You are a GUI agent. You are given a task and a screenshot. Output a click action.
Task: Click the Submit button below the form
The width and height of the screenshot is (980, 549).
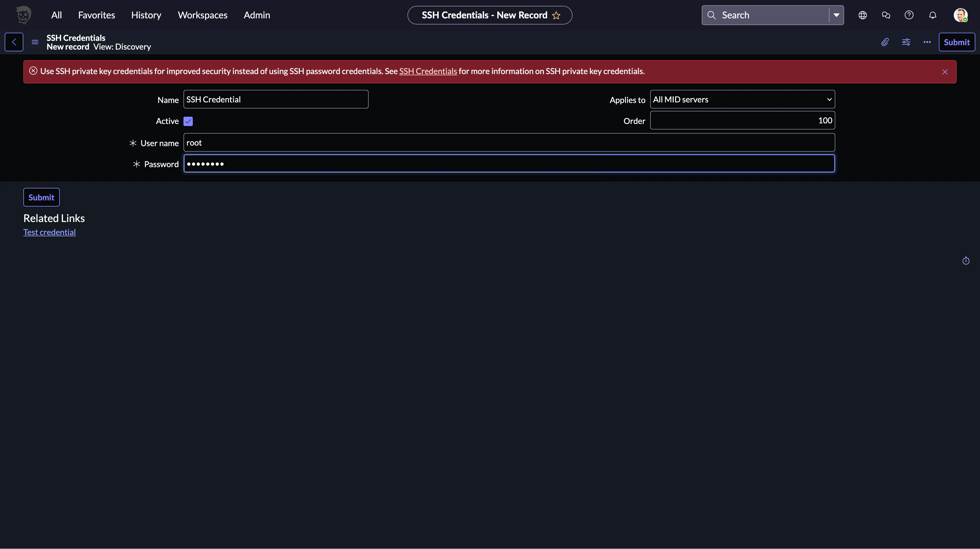(x=41, y=197)
